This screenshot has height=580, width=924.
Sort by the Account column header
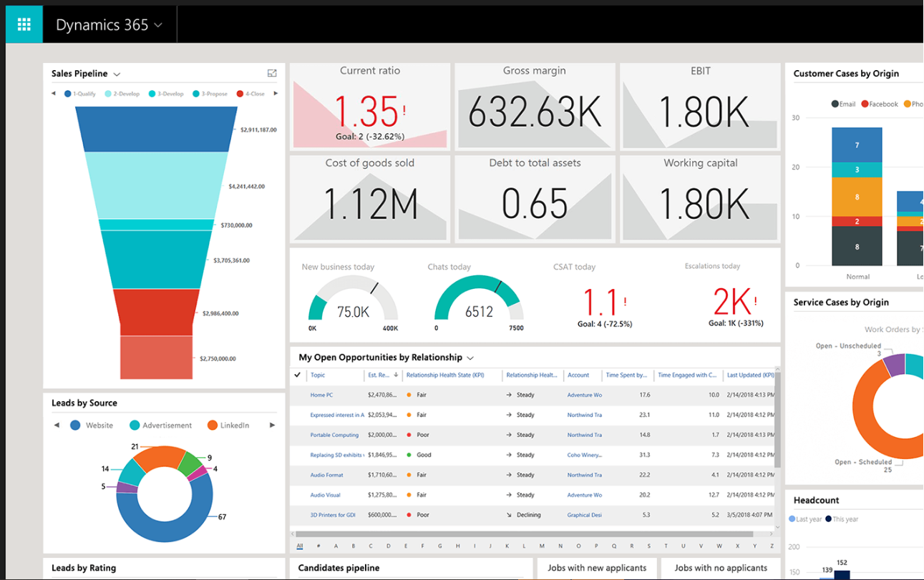click(578, 375)
